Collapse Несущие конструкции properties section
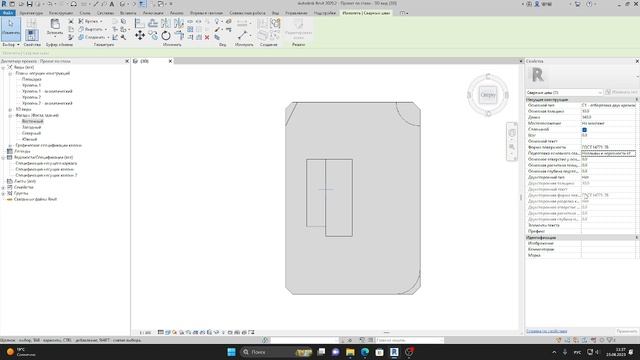Screen dimensions: 640x360 tap(636, 100)
